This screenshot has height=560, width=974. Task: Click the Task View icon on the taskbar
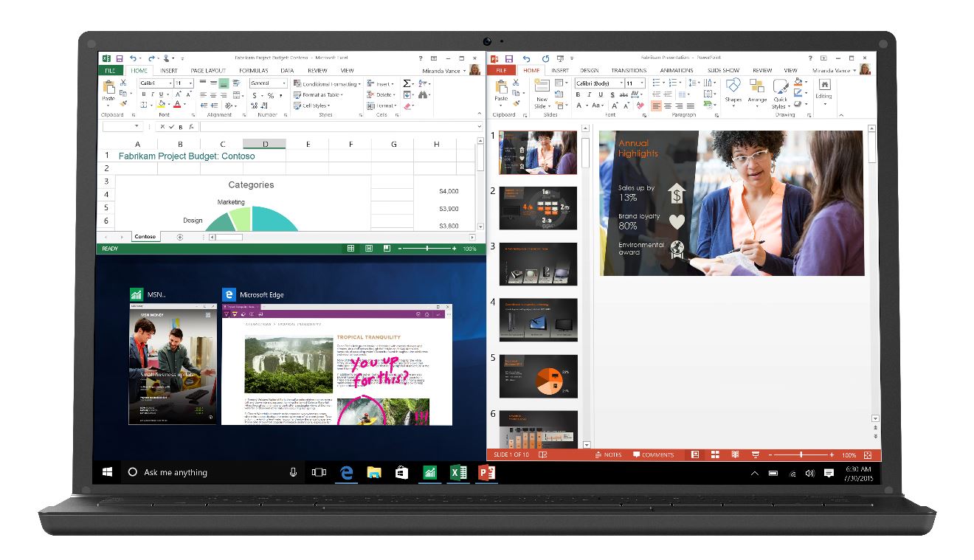(319, 472)
